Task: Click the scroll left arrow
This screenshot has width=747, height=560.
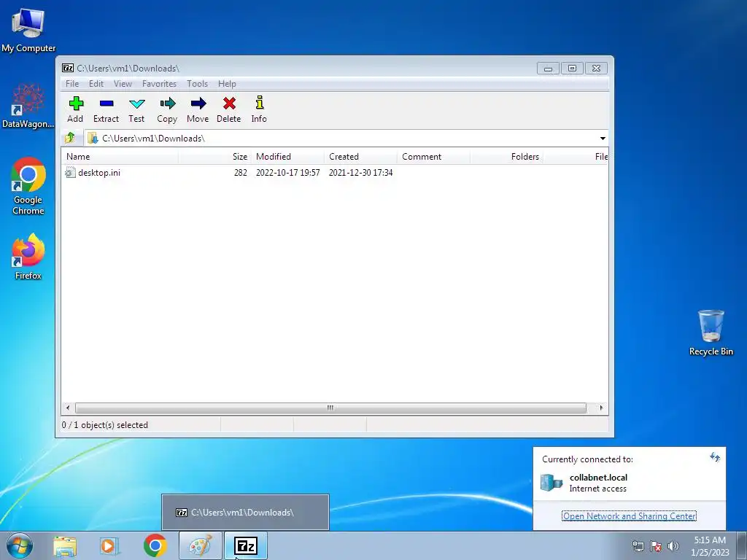Action: coord(68,408)
